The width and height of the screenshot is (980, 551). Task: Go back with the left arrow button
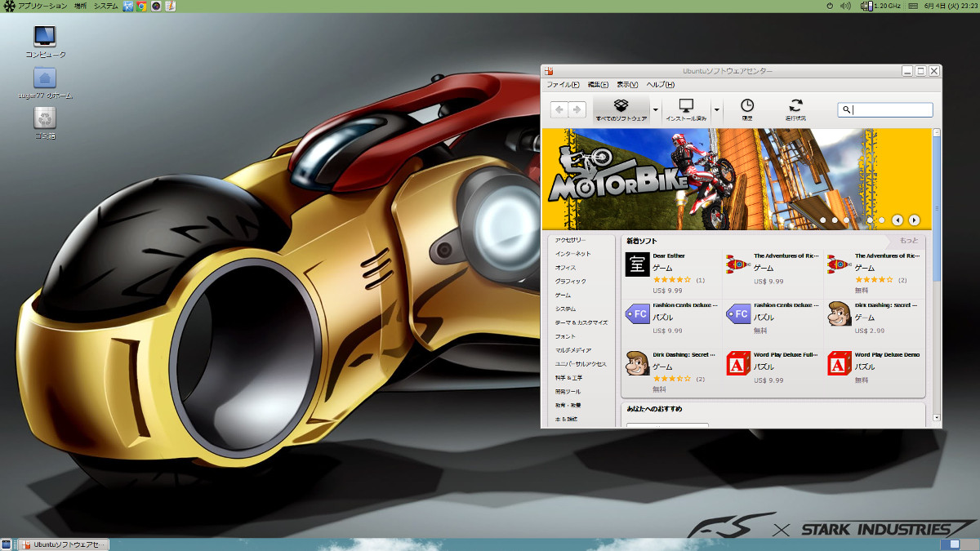pyautogui.click(x=559, y=109)
